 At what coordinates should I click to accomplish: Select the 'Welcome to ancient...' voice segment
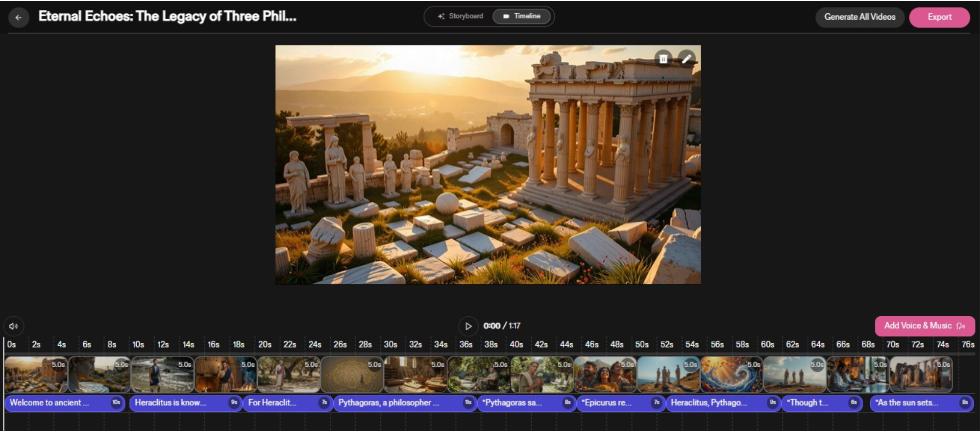(x=65, y=403)
